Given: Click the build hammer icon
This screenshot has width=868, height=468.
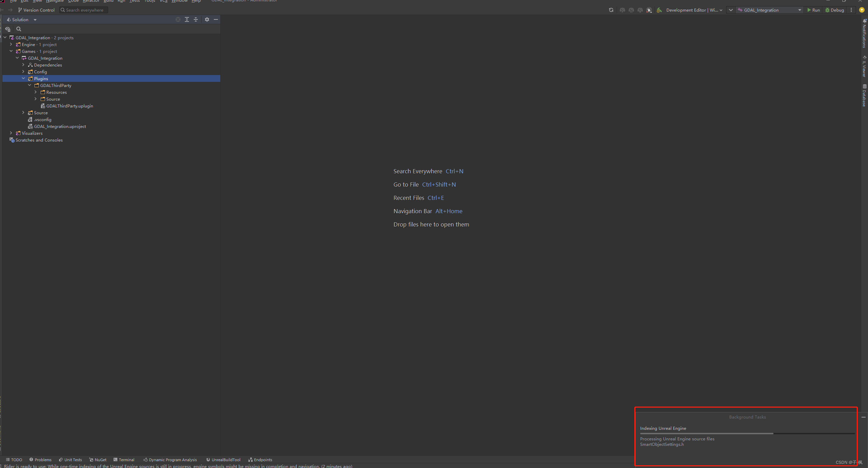Looking at the screenshot, I should click(x=659, y=10).
